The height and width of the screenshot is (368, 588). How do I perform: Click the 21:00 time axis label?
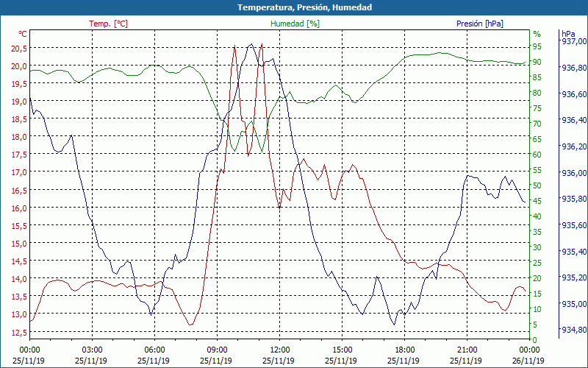467,350
